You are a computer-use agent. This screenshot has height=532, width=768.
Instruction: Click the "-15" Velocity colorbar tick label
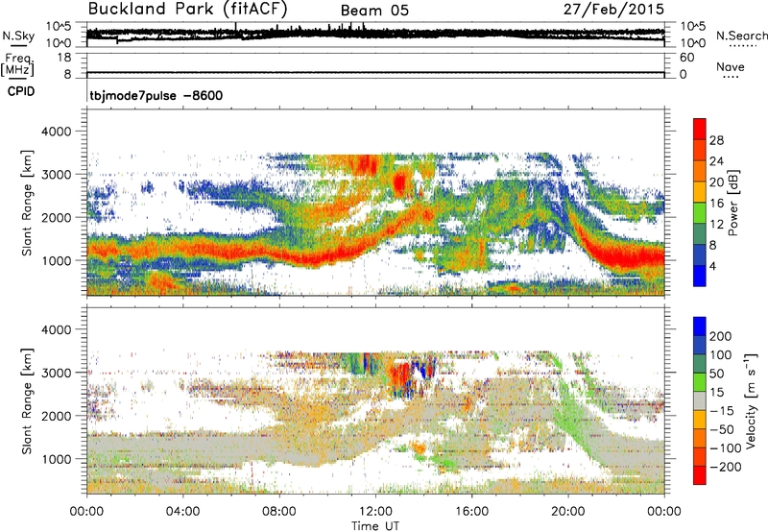(722, 411)
